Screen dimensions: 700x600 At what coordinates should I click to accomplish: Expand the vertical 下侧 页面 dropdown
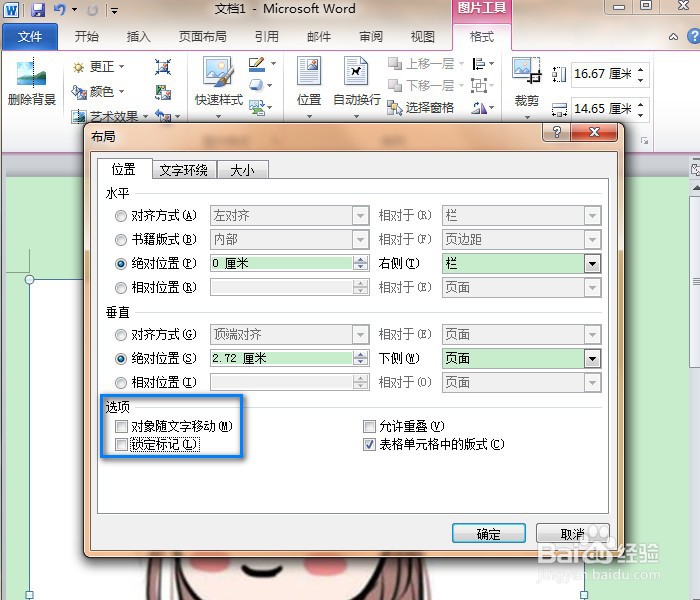592,358
